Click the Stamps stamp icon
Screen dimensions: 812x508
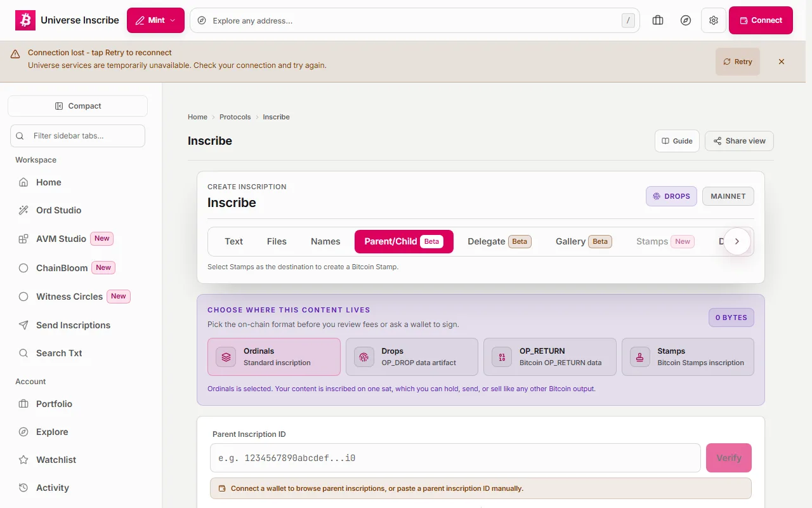click(639, 357)
